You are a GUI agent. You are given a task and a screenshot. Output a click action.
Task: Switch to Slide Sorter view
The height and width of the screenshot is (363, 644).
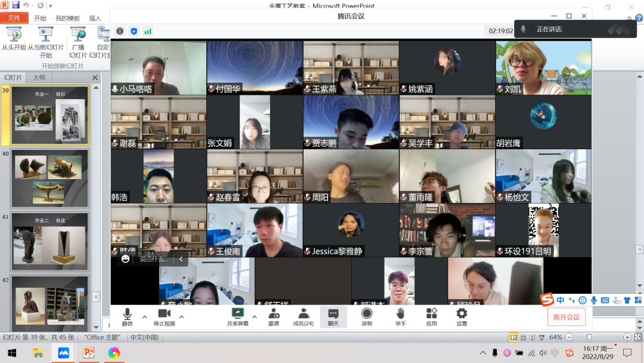pos(523,337)
